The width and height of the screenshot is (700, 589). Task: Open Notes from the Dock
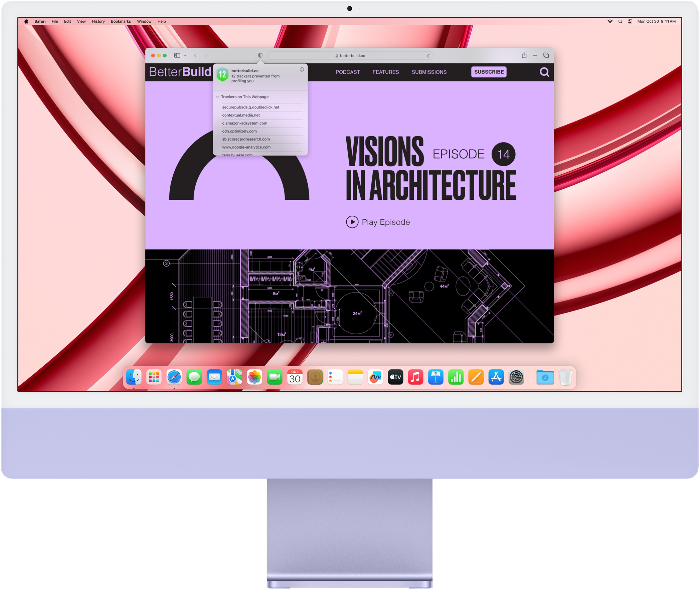[355, 377]
